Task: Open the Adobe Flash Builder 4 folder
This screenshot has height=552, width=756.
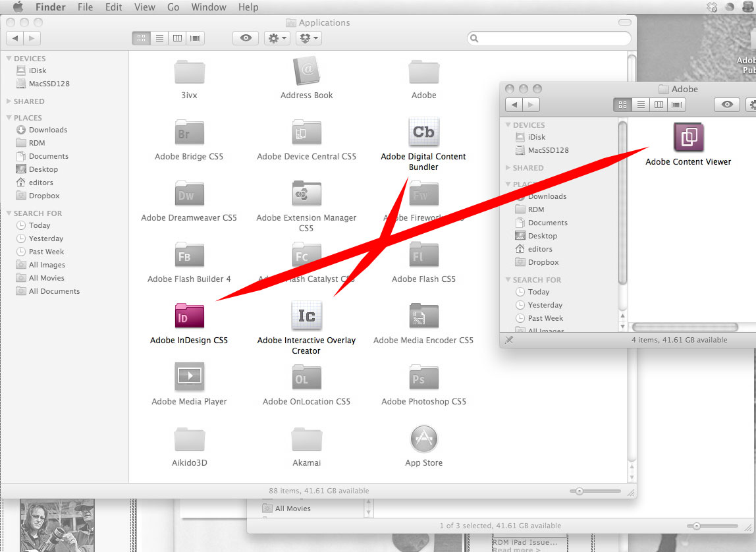Action: [x=189, y=255]
